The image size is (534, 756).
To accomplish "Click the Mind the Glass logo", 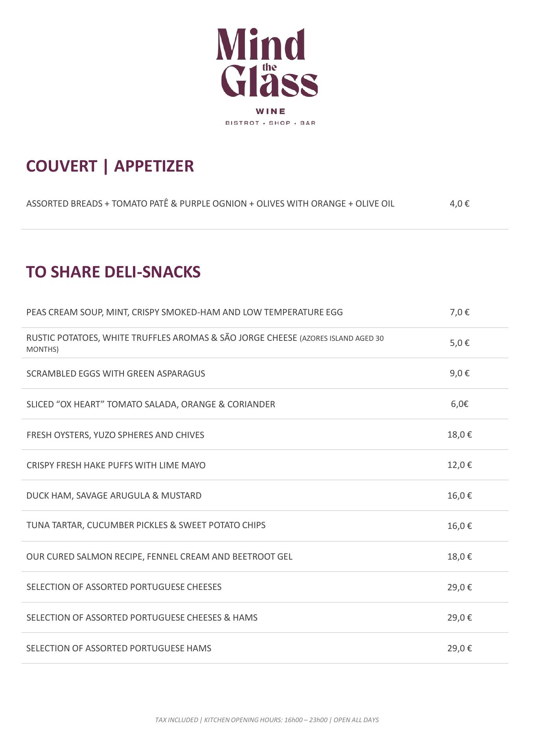I will click(267, 63).
